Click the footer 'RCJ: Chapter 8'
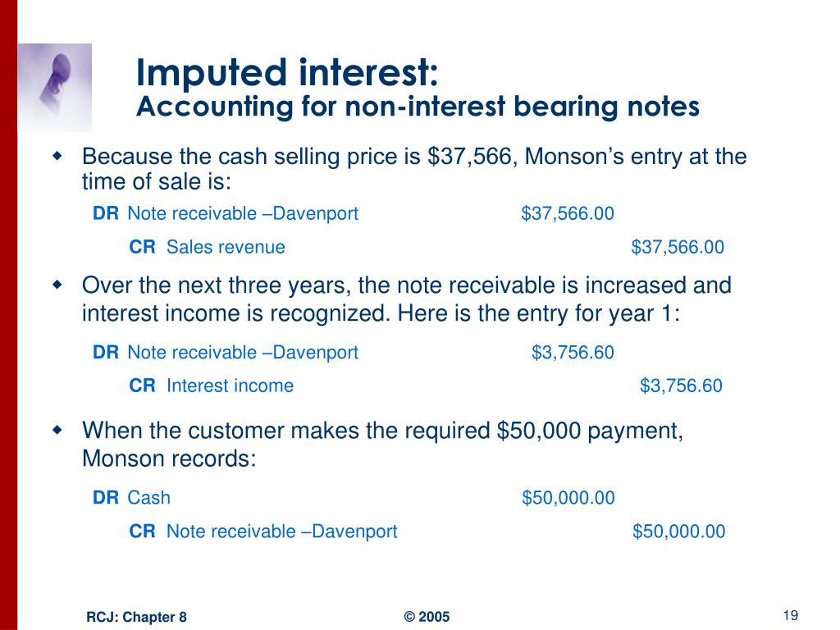This screenshot has width=840, height=630. (137, 617)
